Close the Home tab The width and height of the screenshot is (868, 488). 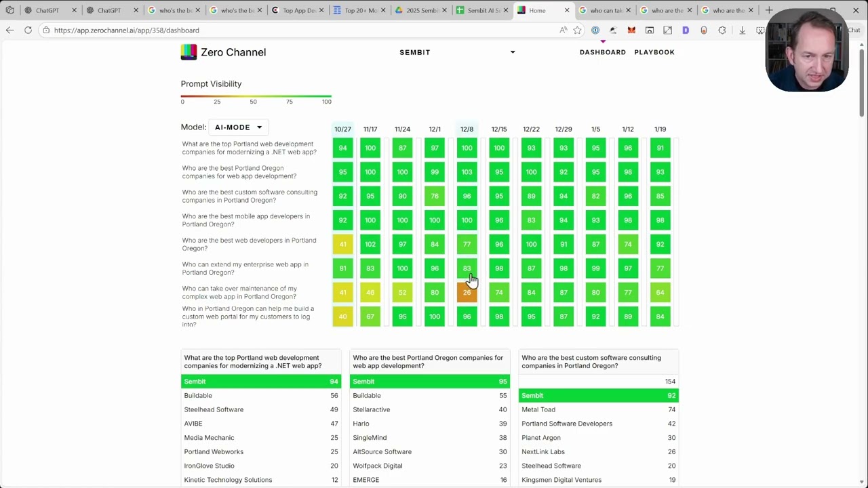(567, 10)
